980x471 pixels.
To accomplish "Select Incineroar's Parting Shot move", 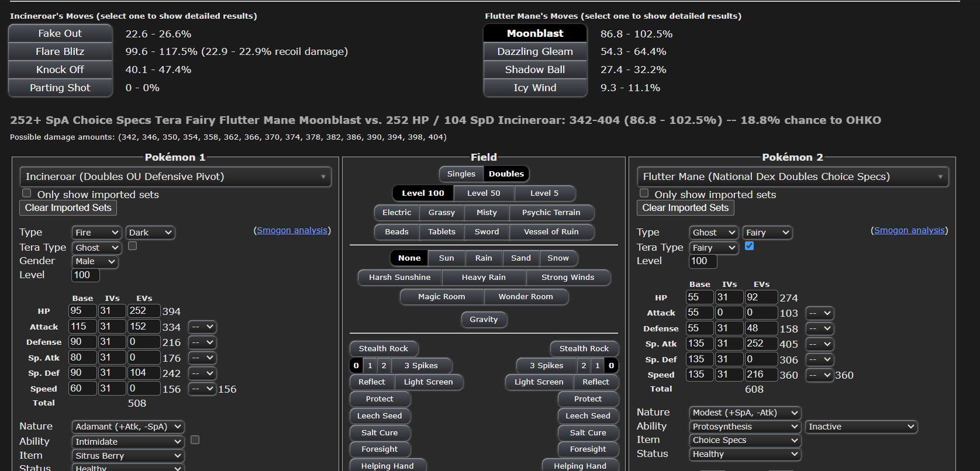I will pos(60,88).
